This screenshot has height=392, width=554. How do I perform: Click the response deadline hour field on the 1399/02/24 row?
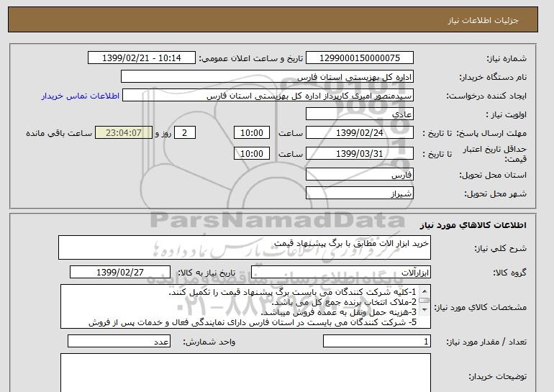click(x=252, y=133)
